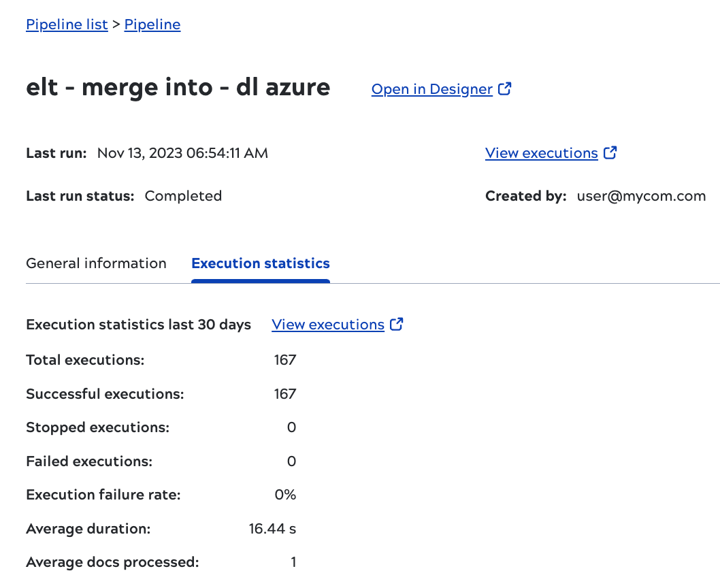This screenshot has width=720, height=588.
Task: Click Total executions value 167
Action: pyautogui.click(x=285, y=360)
